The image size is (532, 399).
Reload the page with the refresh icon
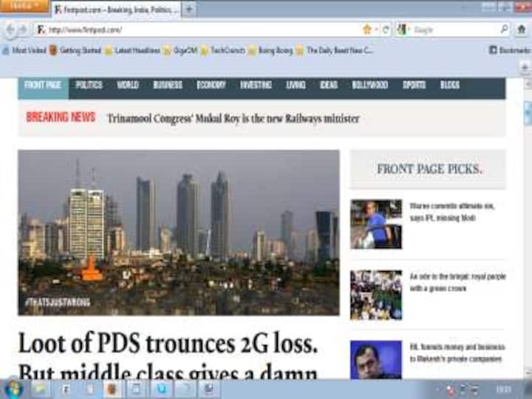[386, 30]
